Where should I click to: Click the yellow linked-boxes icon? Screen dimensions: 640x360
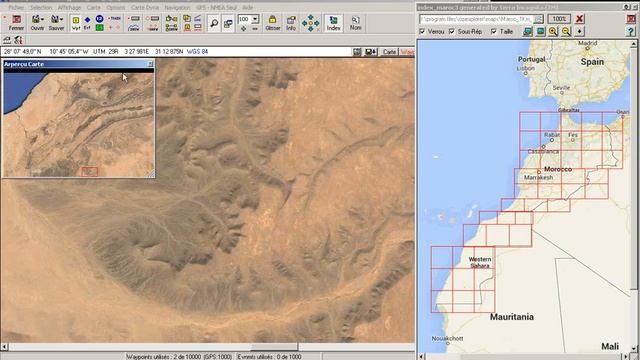[171, 19]
